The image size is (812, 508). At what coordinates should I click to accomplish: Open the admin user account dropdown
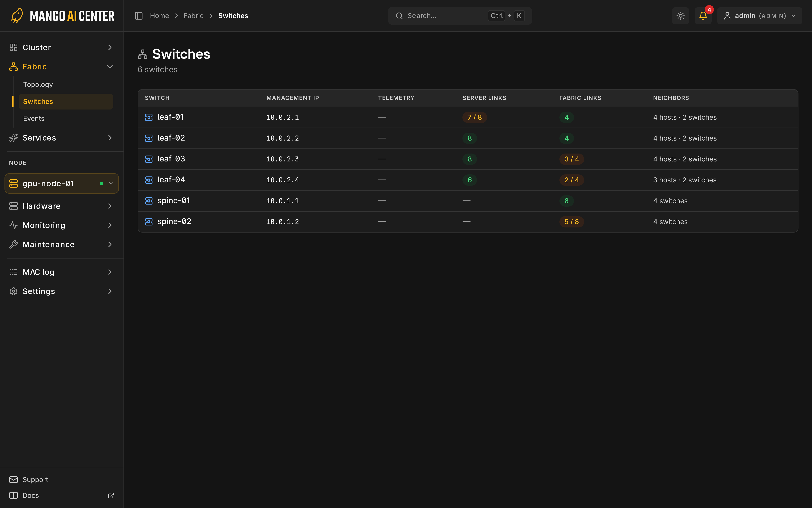pos(760,16)
